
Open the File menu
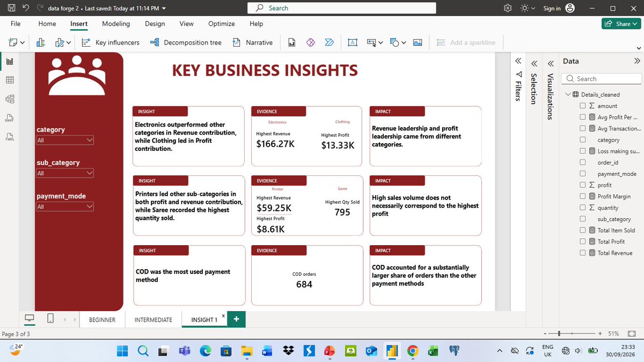click(16, 24)
